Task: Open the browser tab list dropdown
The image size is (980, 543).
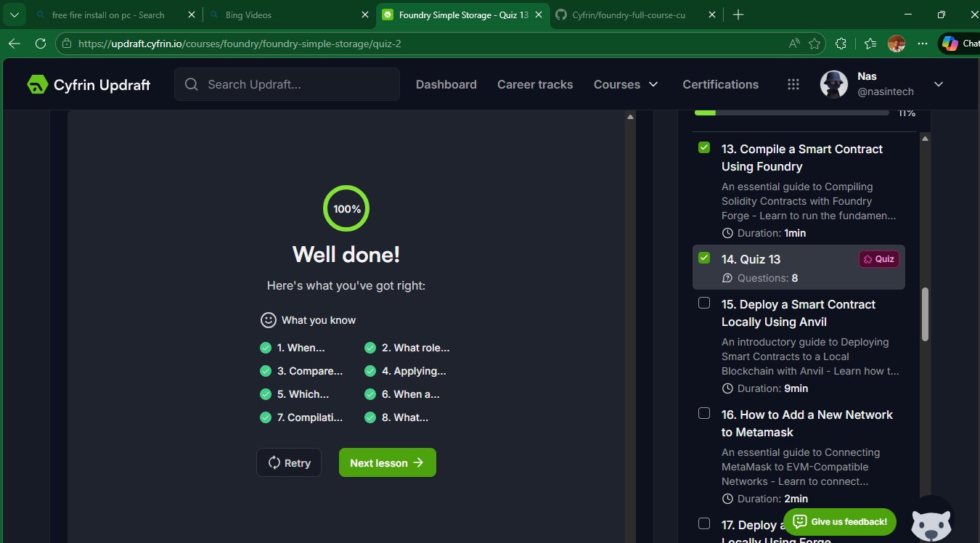Action: 14,15
